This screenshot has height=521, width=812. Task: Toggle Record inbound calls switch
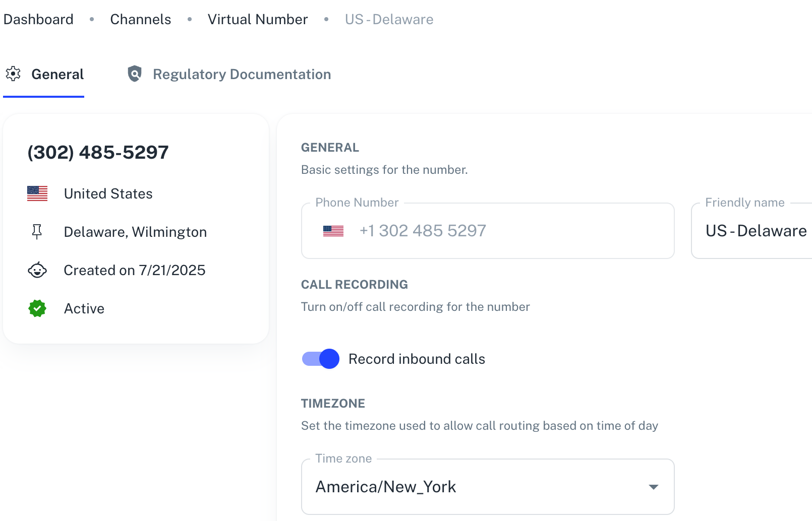[x=320, y=359]
